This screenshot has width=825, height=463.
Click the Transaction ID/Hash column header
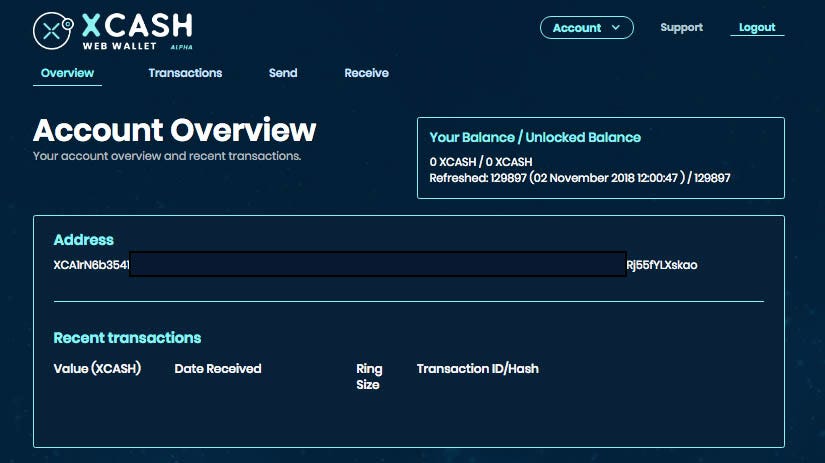478,368
